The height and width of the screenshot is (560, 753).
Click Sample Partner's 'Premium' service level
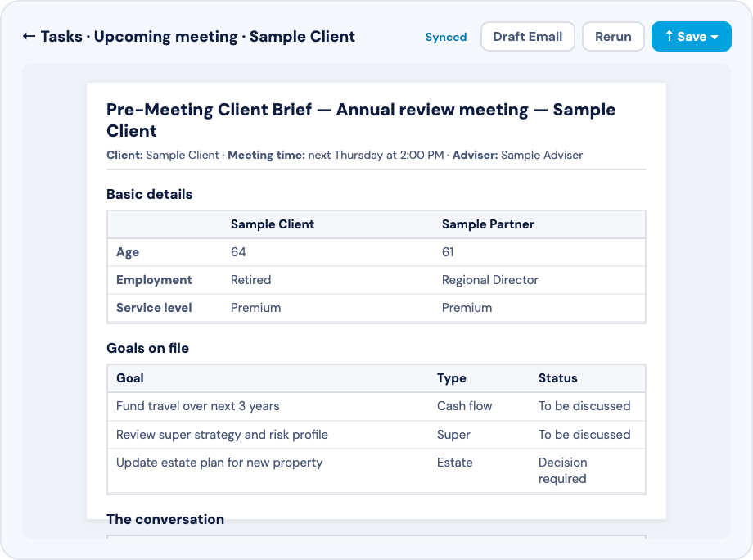(x=467, y=308)
